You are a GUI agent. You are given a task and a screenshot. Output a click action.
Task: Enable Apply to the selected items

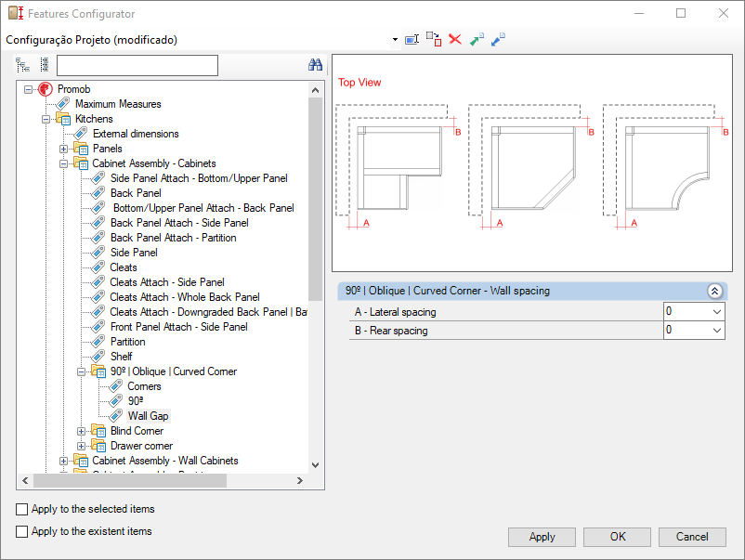coord(22,509)
